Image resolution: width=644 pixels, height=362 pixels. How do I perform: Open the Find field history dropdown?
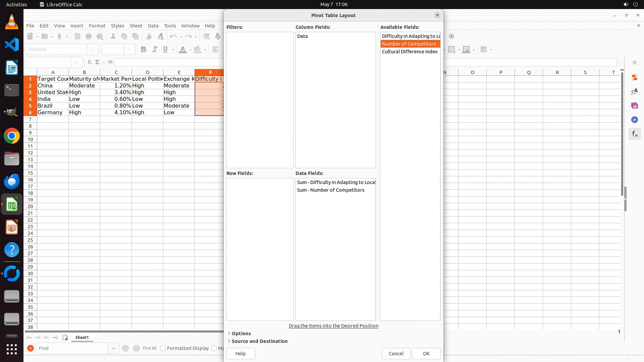tap(113, 348)
